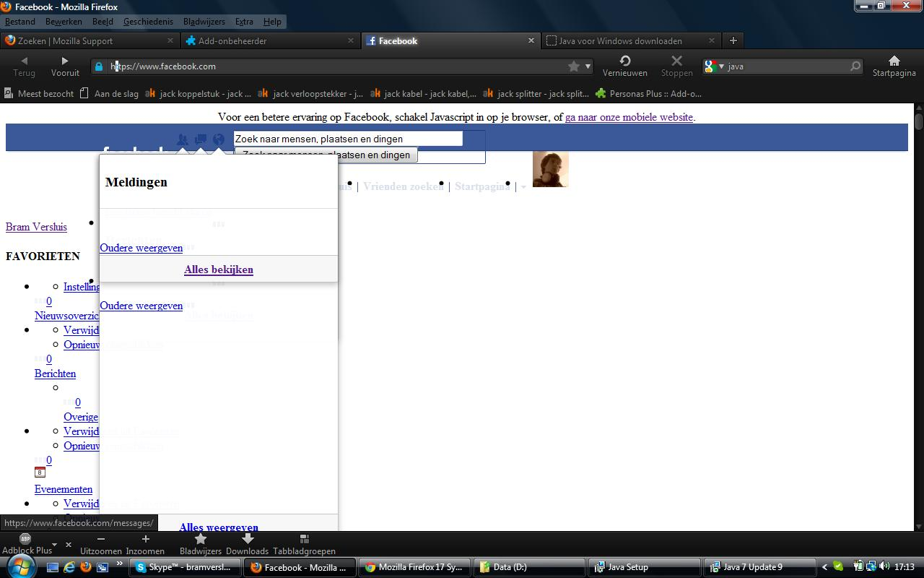Open the Personas Plus bookmark
Viewport: 924px width, 578px height.
(648, 93)
